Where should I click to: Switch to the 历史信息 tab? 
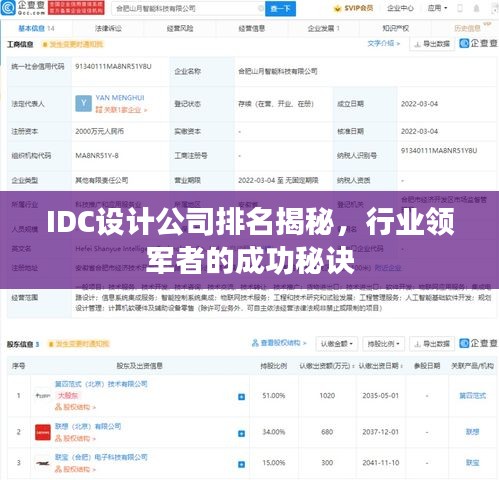point(467,28)
